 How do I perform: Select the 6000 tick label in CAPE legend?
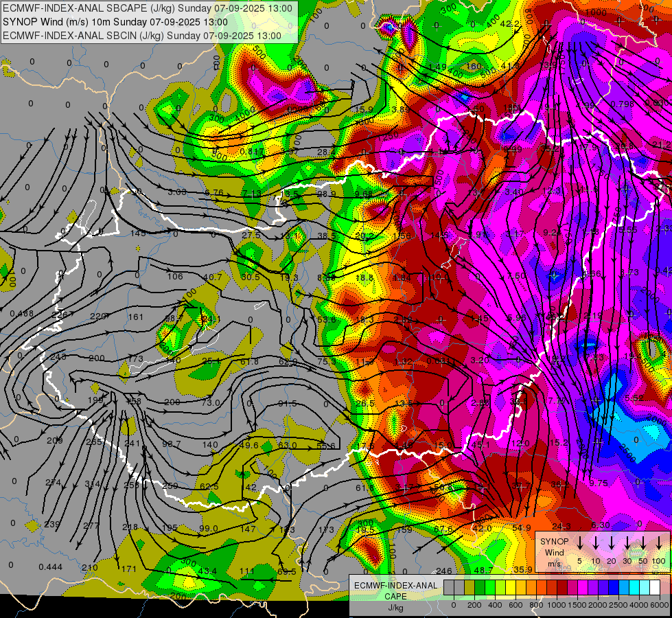click(x=660, y=605)
